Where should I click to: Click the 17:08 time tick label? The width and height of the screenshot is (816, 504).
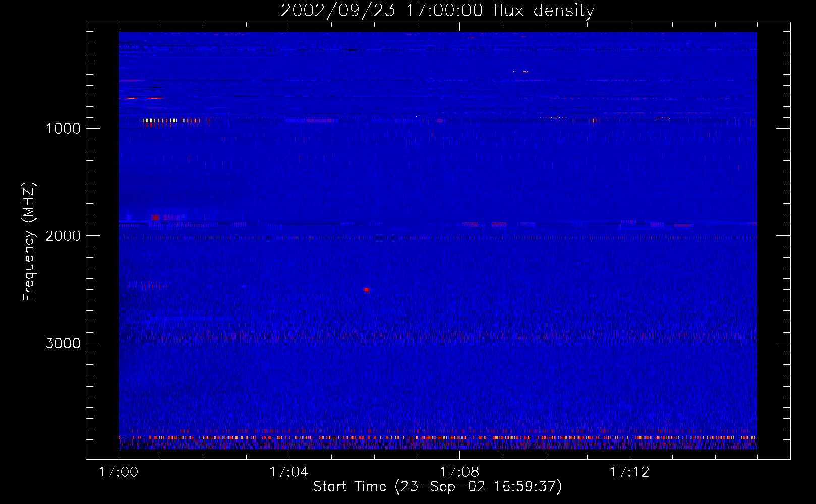(459, 472)
